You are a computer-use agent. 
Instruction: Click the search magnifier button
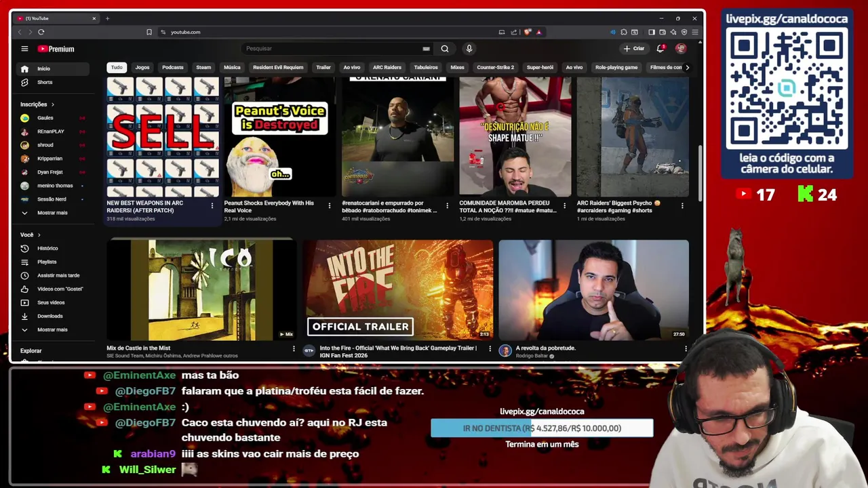coord(444,49)
